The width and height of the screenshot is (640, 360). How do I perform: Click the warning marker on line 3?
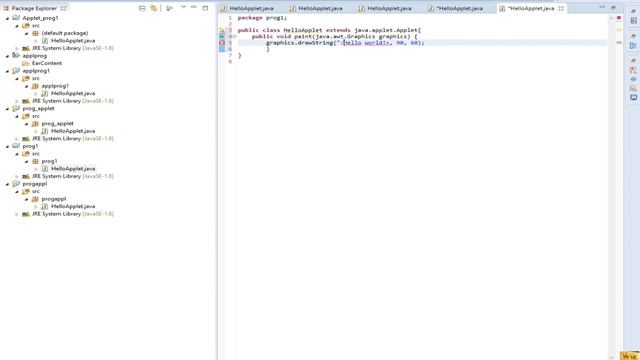[x=222, y=30]
